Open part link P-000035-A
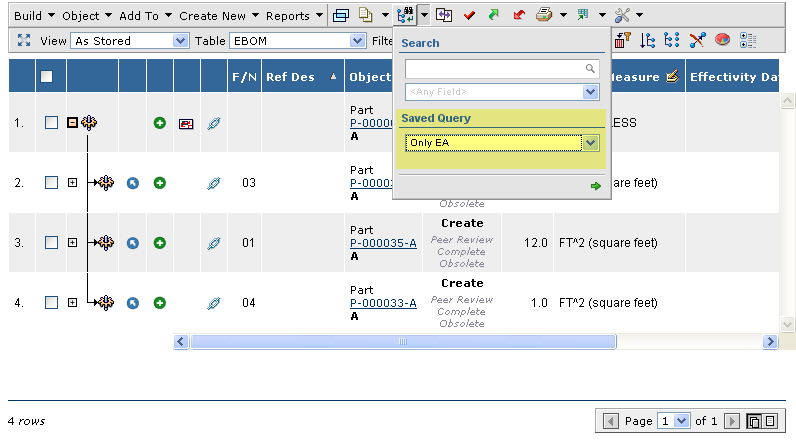796x441 pixels. pyautogui.click(x=383, y=243)
